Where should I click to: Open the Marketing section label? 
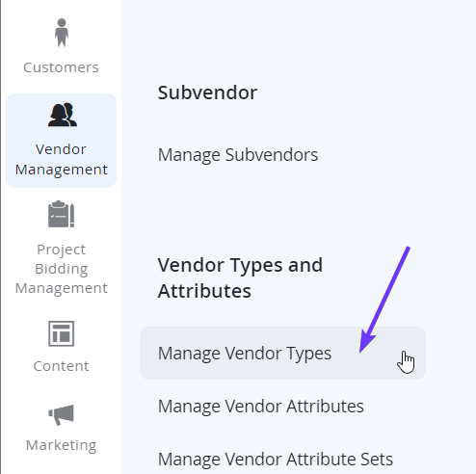pyautogui.click(x=61, y=445)
